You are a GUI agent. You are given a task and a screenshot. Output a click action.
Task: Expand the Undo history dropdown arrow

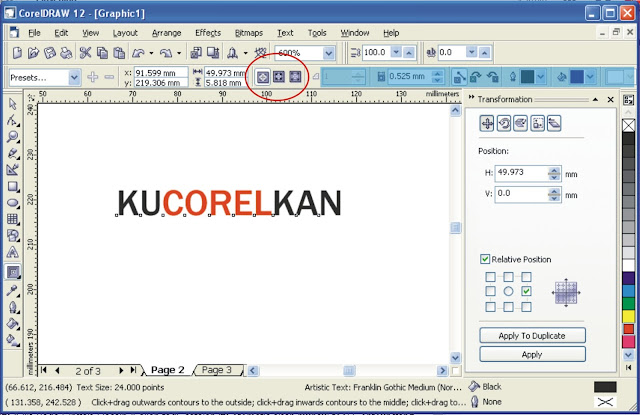point(151,53)
